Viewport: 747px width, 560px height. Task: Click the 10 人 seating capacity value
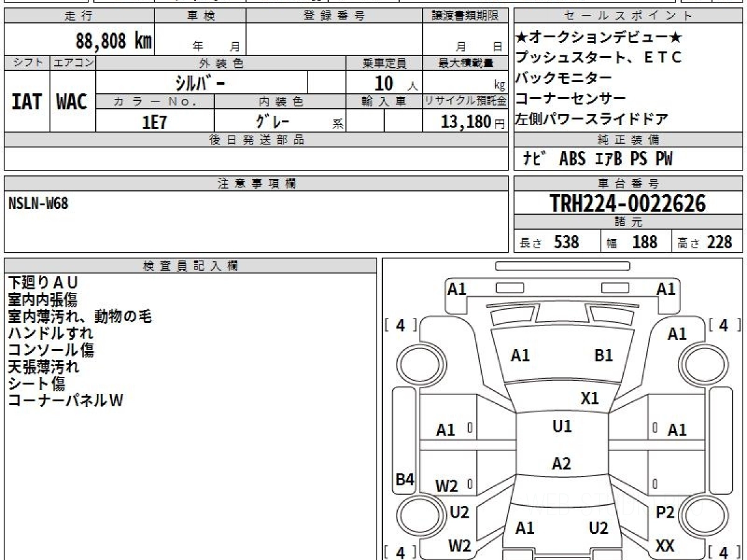[397, 83]
